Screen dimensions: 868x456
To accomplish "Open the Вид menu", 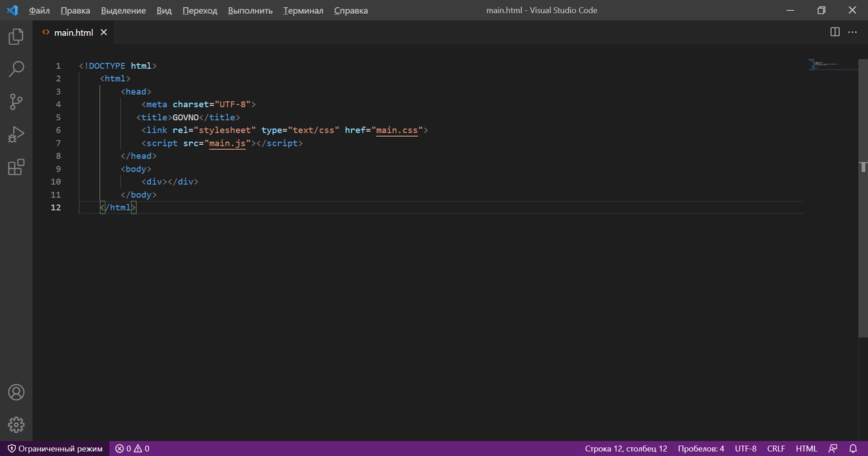I will click(164, 11).
